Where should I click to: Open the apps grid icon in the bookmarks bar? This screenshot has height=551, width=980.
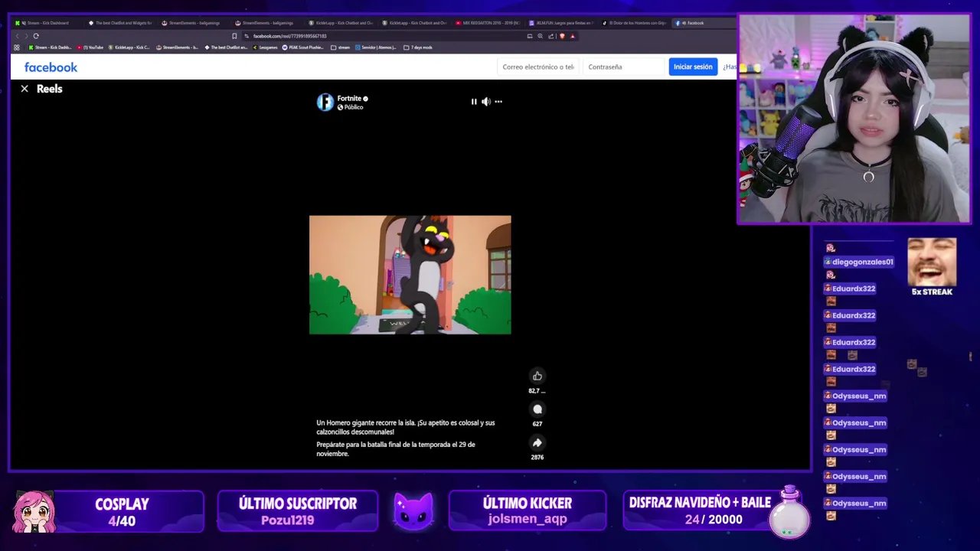click(17, 47)
